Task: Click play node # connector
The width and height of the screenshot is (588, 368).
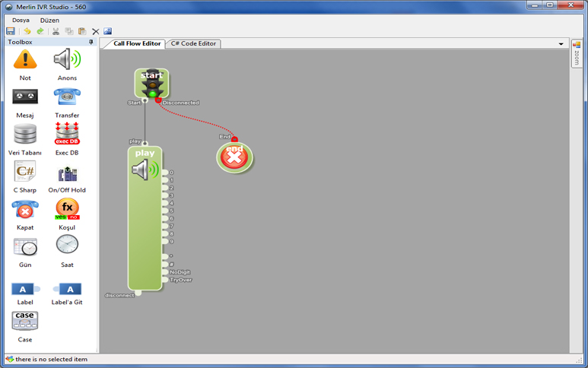Action: click(x=165, y=264)
